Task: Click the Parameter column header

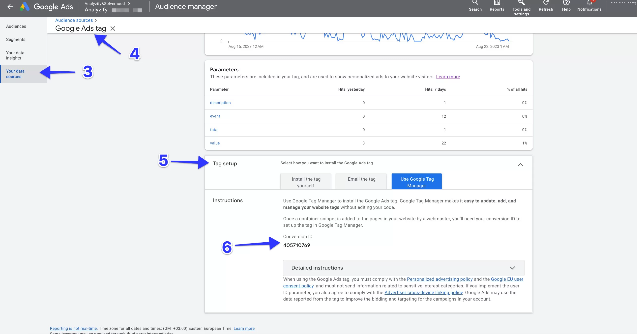Action: click(x=219, y=89)
